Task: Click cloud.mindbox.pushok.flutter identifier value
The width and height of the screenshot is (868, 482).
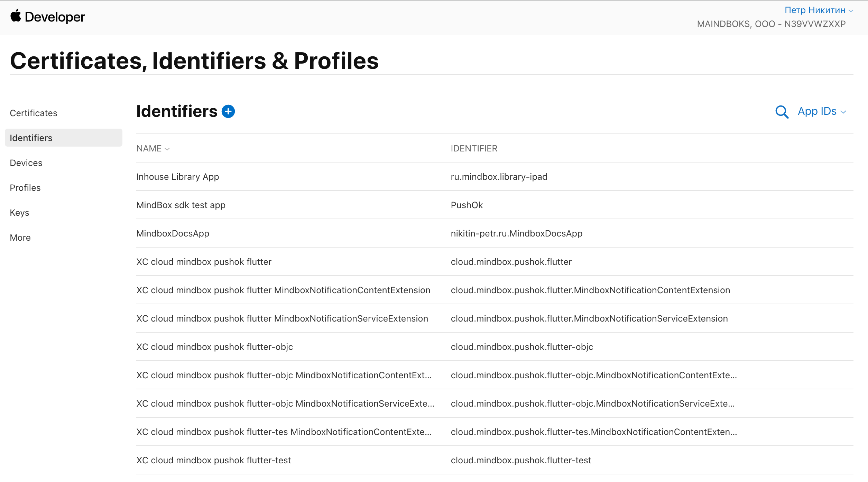Action: point(511,262)
